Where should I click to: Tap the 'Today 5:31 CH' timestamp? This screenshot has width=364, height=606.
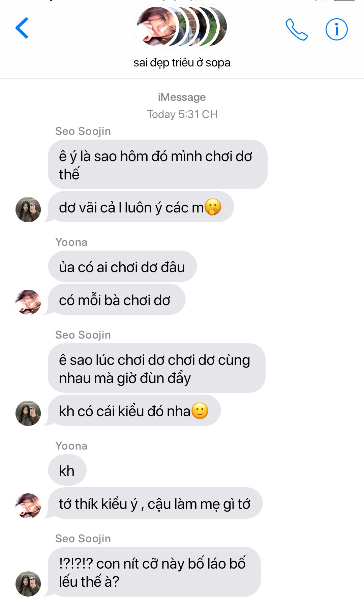pyautogui.click(x=182, y=114)
